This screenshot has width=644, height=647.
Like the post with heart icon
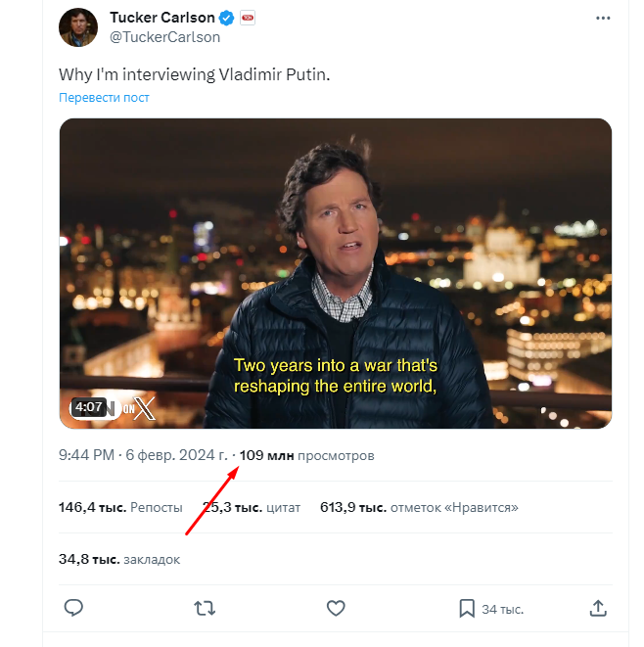336,609
